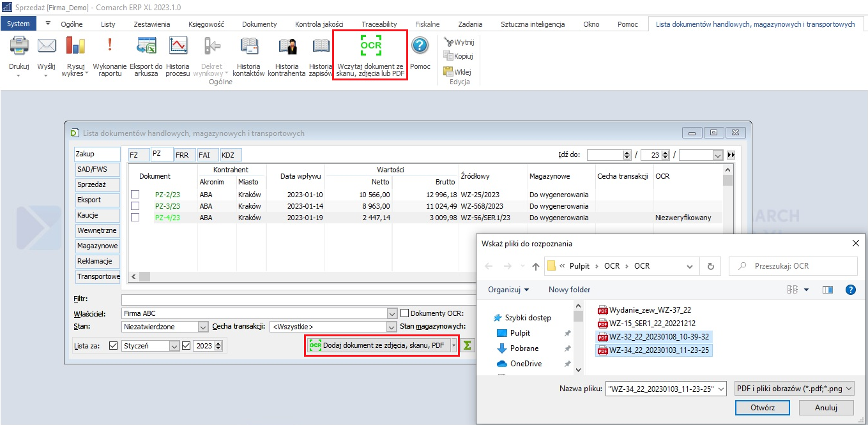The height and width of the screenshot is (425, 868).
Task: Open the Organizuj dropdown menu
Action: coord(508,290)
